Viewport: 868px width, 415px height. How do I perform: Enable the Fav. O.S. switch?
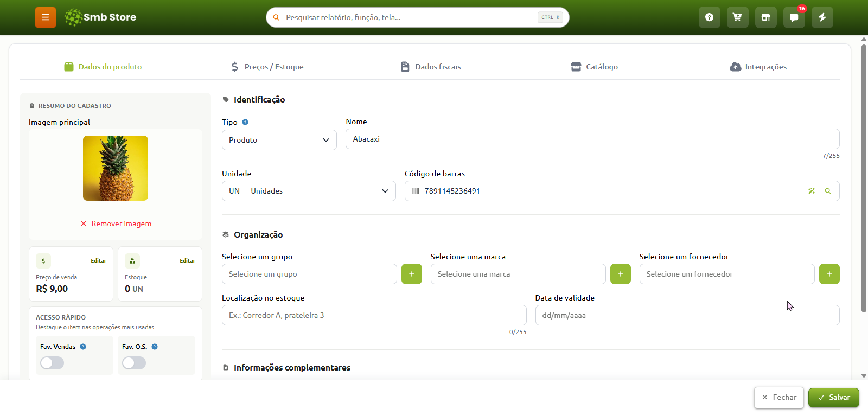pyautogui.click(x=134, y=363)
